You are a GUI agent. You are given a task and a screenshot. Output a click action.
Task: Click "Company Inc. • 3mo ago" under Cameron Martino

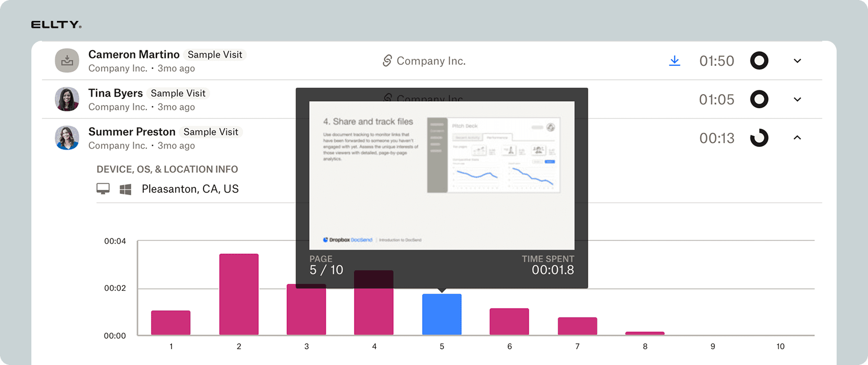[x=142, y=69]
